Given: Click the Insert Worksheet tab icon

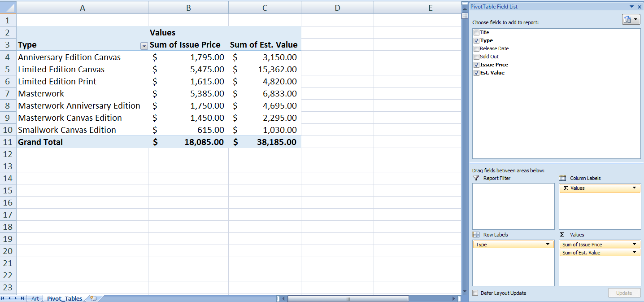Looking at the screenshot, I should tap(93, 298).
